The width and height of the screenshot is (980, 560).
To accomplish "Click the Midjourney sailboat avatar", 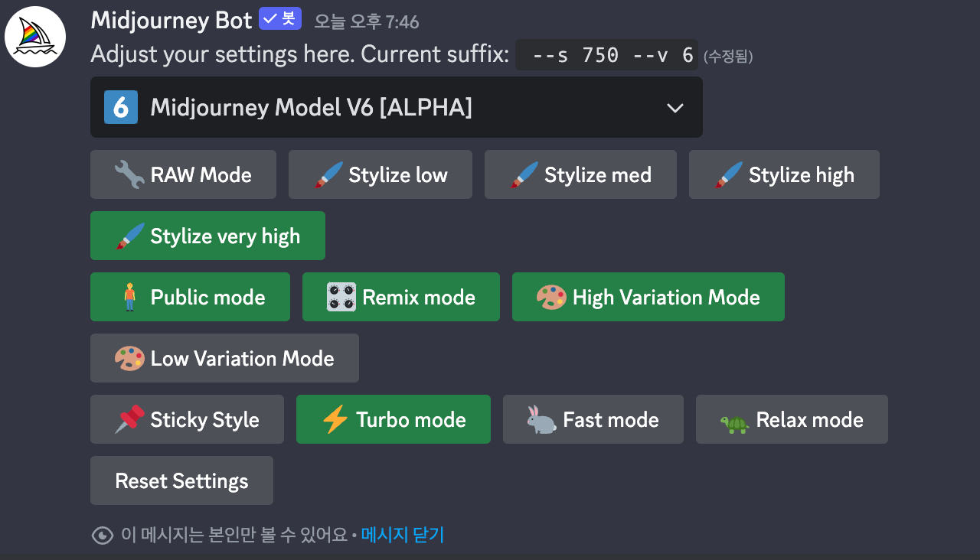I will (x=35, y=37).
